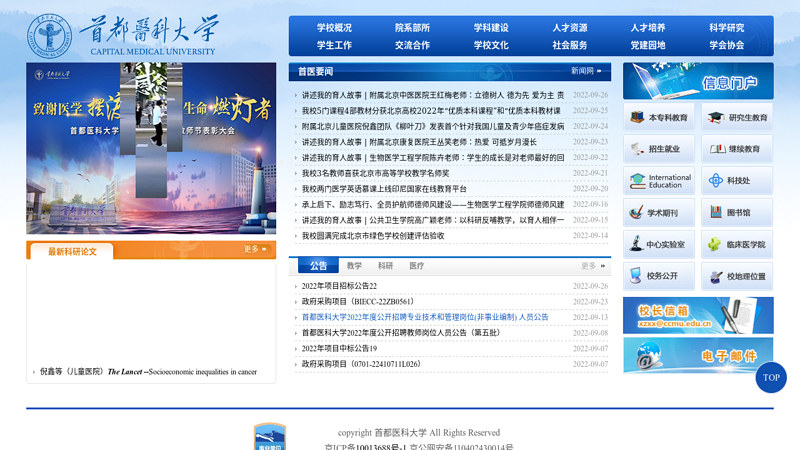Open the 图书馆 bookshelf icon
800x450 pixels.
click(x=737, y=213)
